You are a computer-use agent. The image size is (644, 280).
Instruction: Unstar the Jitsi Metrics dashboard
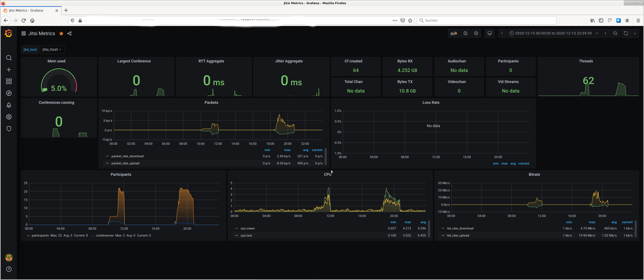[x=61, y=33]
